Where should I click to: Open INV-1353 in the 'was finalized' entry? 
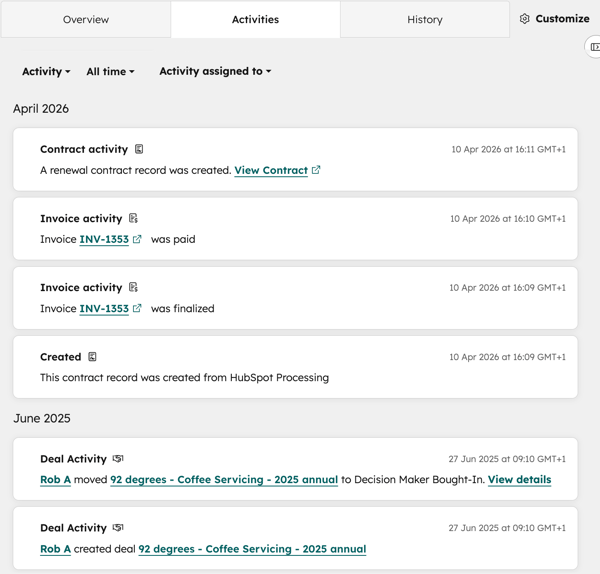point(104,308)
